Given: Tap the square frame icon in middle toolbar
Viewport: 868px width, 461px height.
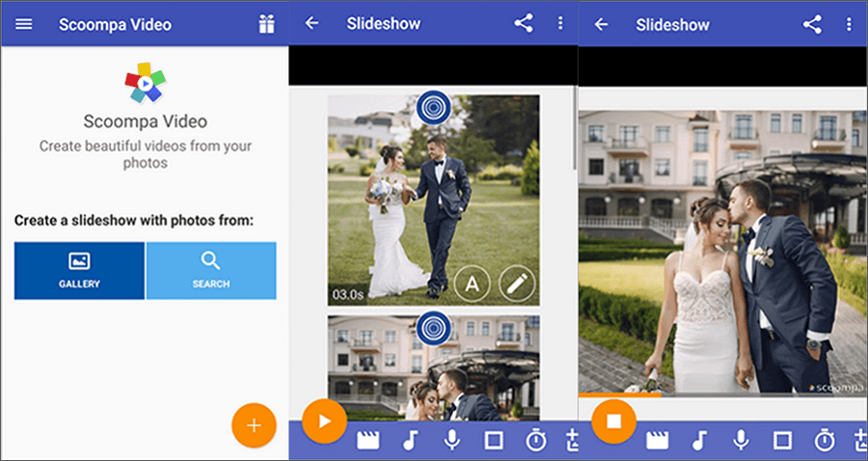Looking at the screenshot, I should (493, 441).
